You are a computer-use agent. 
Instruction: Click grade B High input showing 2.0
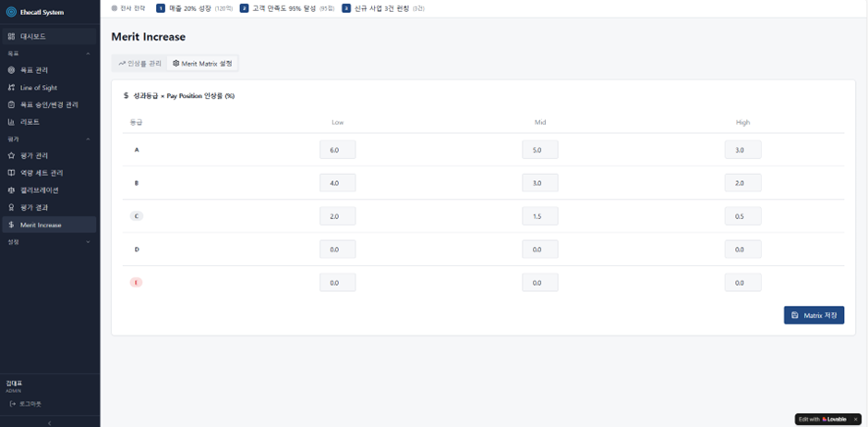743,183
